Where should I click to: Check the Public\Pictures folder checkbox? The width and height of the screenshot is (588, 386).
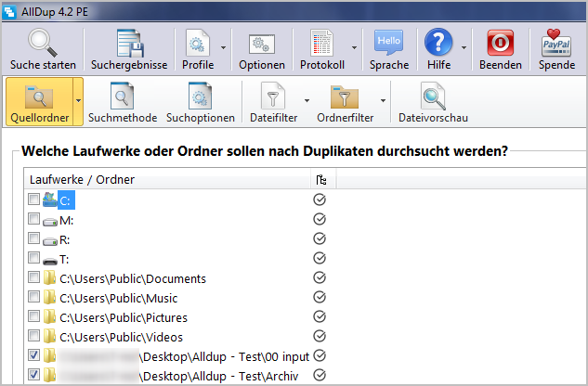[33, 315]
